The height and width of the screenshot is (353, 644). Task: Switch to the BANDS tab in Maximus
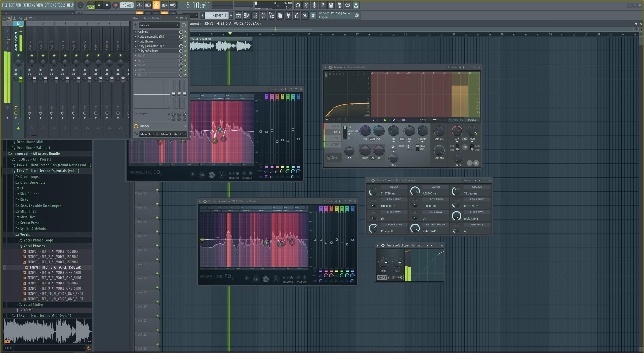tap(472, 120)
